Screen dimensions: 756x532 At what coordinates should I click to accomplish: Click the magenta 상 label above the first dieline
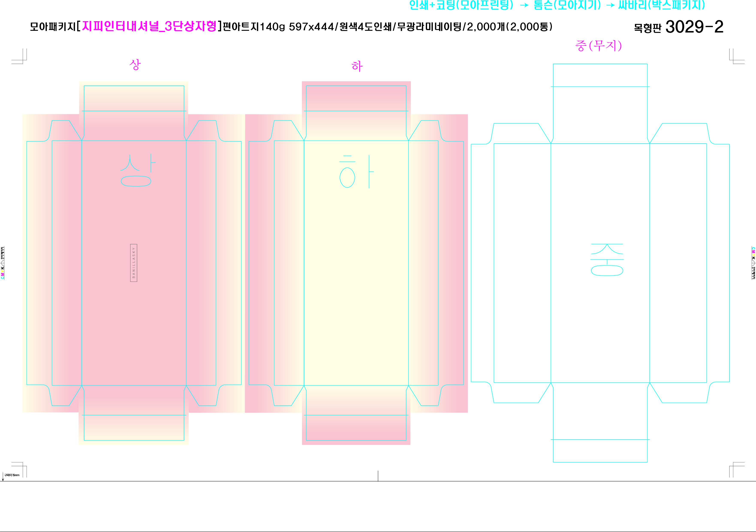tap(135, 64)
